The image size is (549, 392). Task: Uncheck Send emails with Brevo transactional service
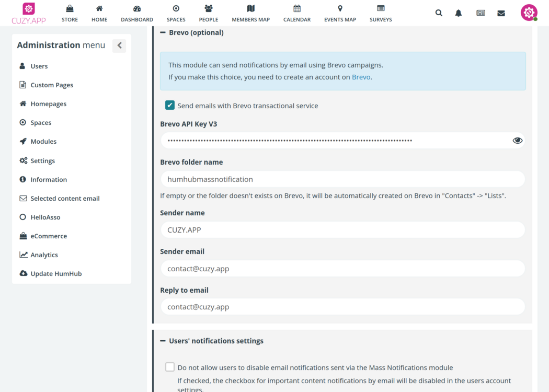(170, 106)
